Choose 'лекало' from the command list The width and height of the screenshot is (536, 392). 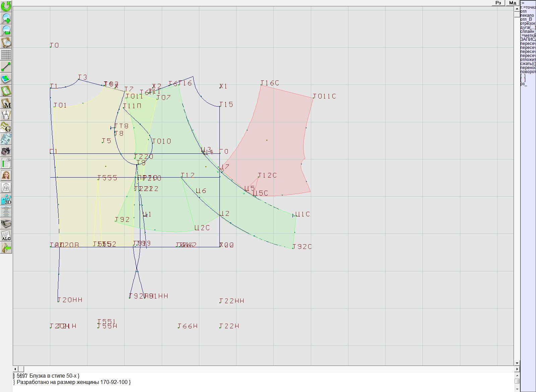[x=527, y=15]
